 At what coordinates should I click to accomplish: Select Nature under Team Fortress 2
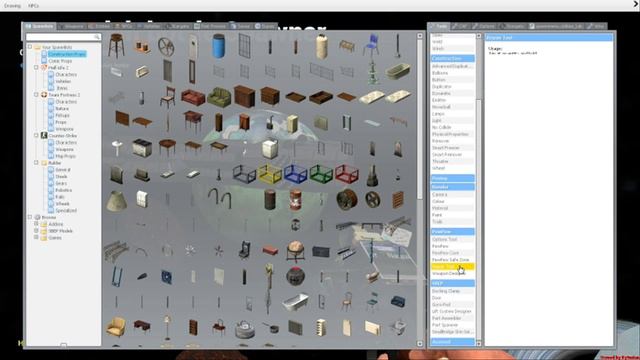pos(62,109)
